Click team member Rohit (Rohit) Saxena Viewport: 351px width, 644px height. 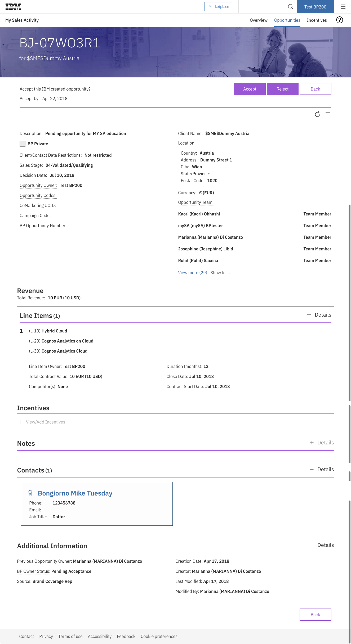point(198,260)
